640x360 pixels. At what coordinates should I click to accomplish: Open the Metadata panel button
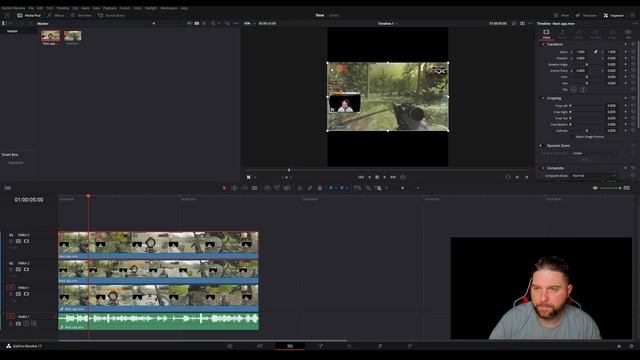(x=586, y=15)
